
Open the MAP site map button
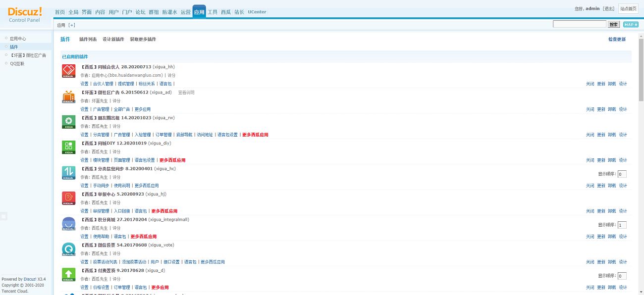point(631,24)
